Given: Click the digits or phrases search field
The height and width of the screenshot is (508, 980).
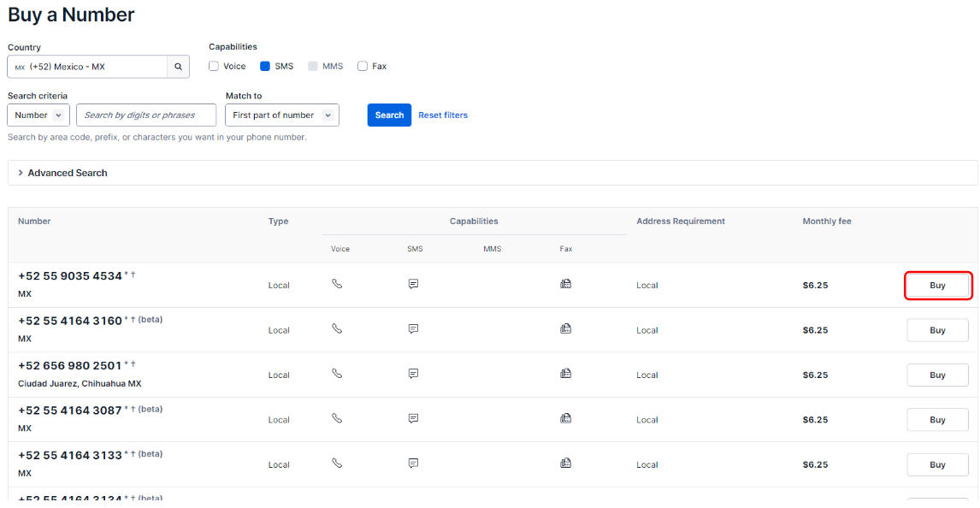Looking at the screenshot, I should click(145, 115).
